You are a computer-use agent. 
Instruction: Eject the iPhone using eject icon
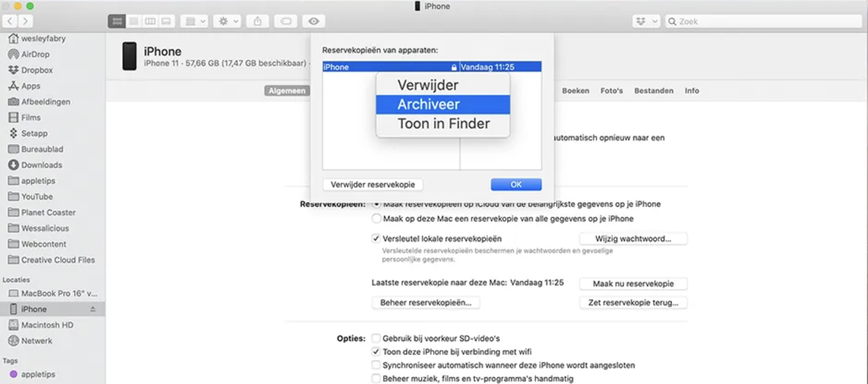point(93,309)
